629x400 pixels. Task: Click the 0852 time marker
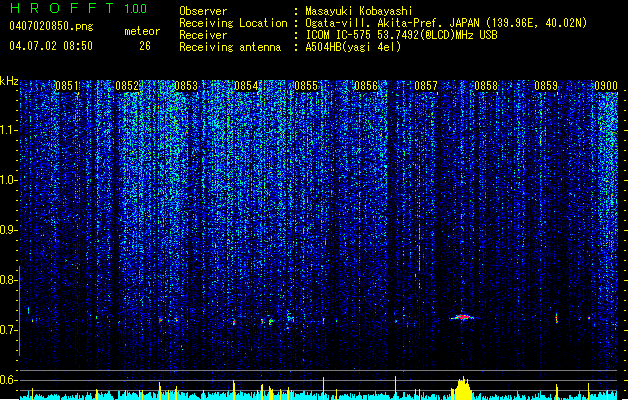coord(127,86)
